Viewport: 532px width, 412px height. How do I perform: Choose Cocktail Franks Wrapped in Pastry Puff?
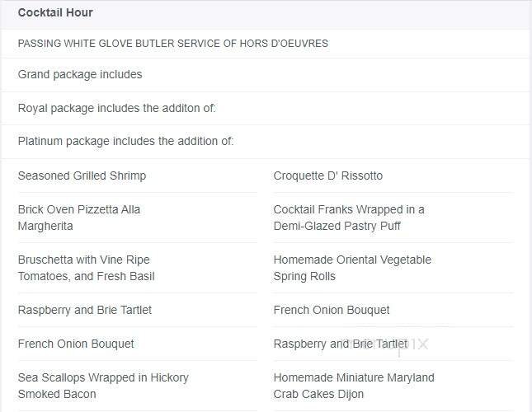point(349,218)
